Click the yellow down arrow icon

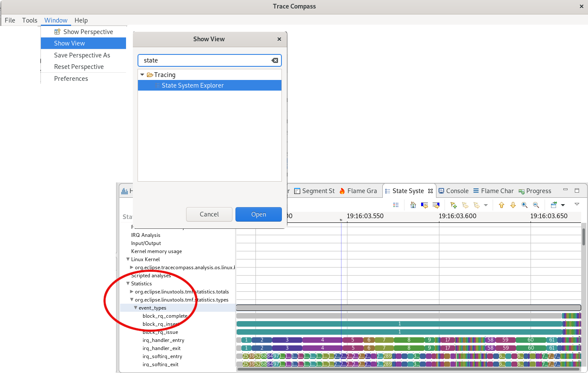click(513, 205)
